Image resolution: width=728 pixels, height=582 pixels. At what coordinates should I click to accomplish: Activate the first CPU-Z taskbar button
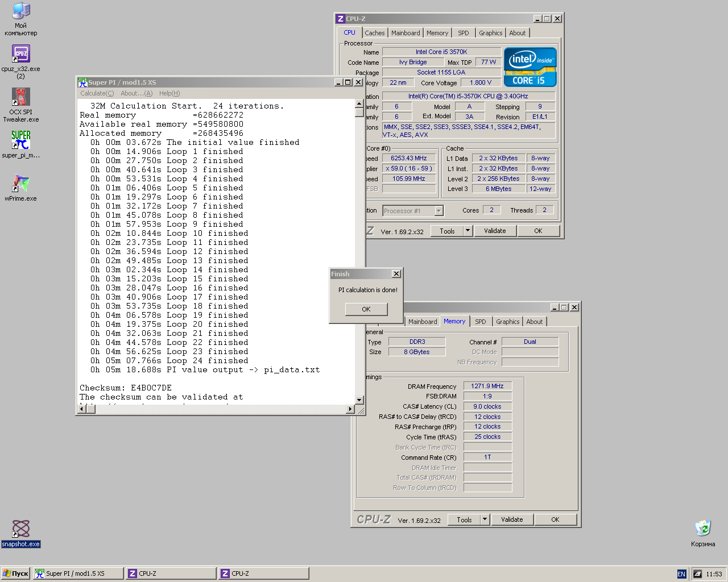point(171,573)
